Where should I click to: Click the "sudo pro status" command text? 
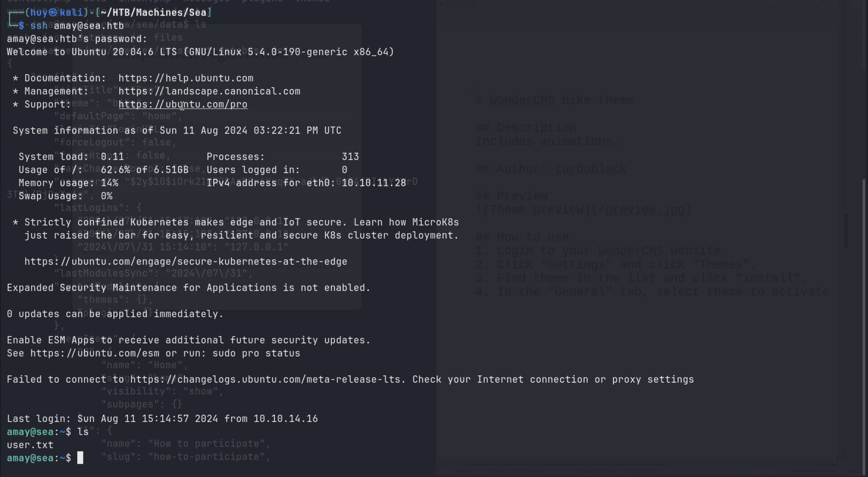click(256, 353)
